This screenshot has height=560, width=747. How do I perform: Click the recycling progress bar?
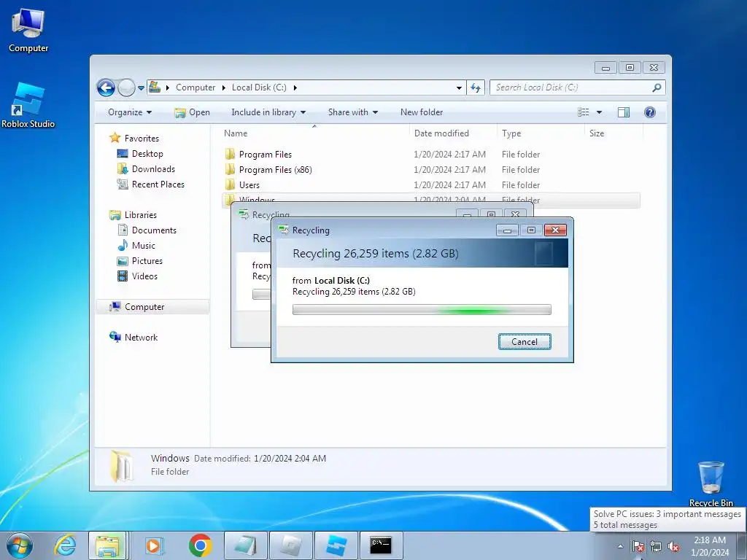click(x=422, y=310)
